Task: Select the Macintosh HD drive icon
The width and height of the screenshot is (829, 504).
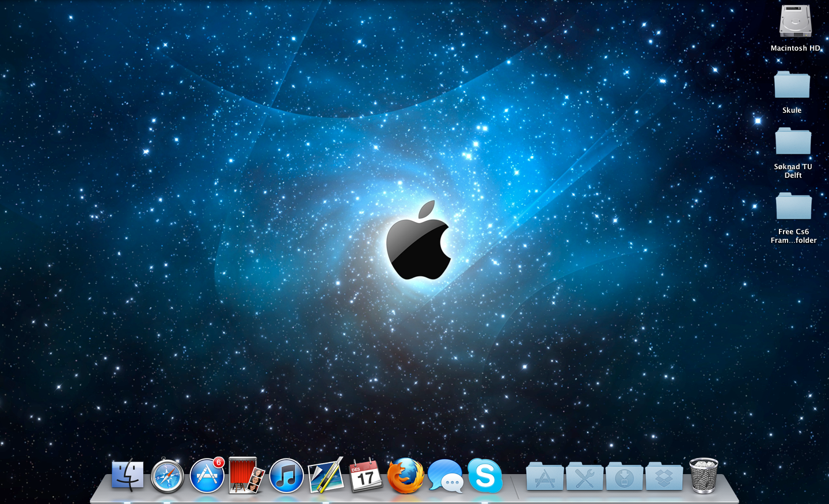Action: (x=796, y=21)
